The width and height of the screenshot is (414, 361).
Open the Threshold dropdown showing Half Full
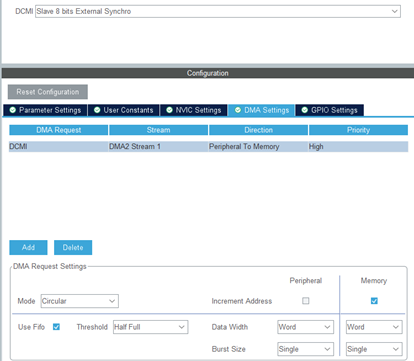tap(151, 327)
